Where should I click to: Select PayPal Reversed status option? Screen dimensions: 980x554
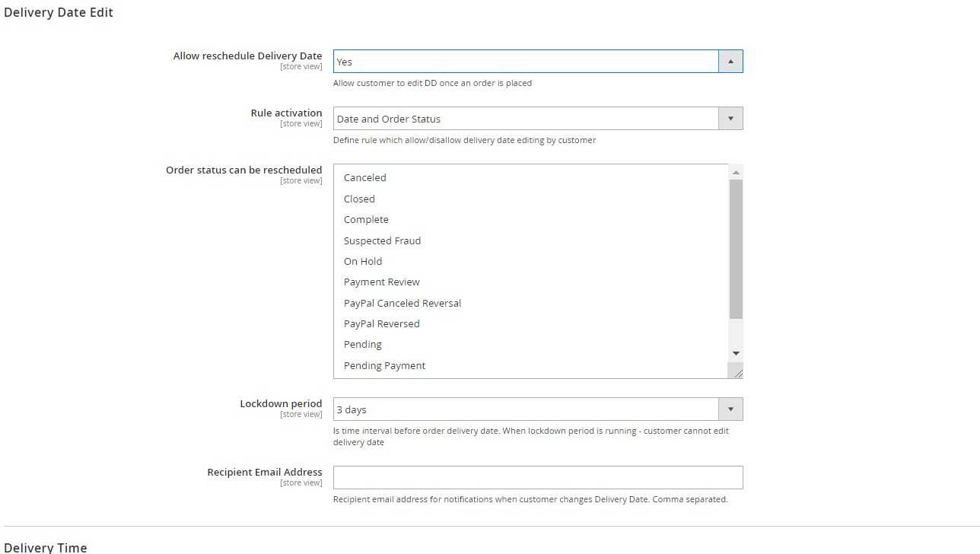point(382,323)
